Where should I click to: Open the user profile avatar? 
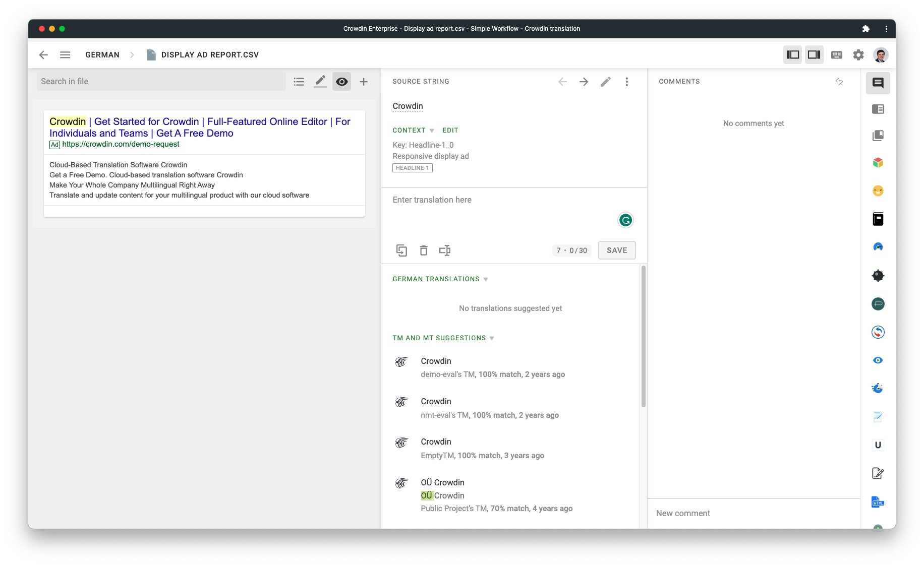coord(881,55)
